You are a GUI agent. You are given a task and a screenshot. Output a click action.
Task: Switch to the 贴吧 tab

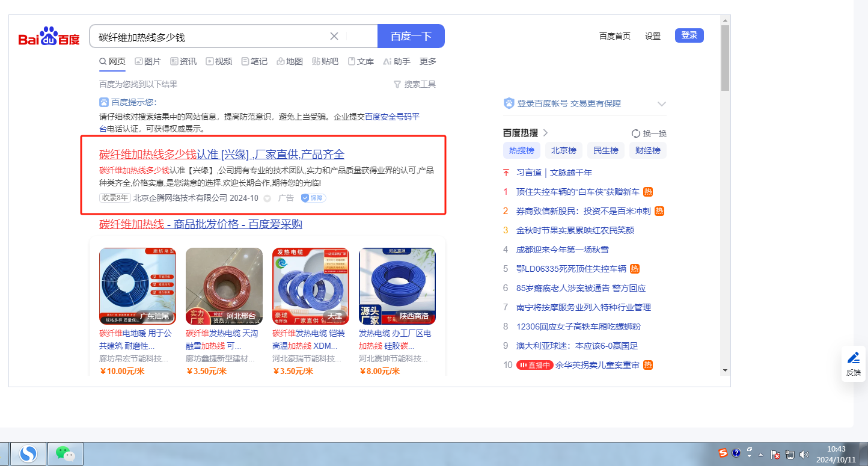(325, 61)
